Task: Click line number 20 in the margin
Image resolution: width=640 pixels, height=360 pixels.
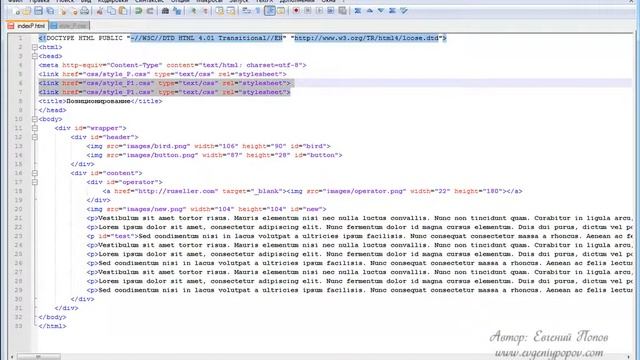Action: pyautogui.click(x=18, y=209)
